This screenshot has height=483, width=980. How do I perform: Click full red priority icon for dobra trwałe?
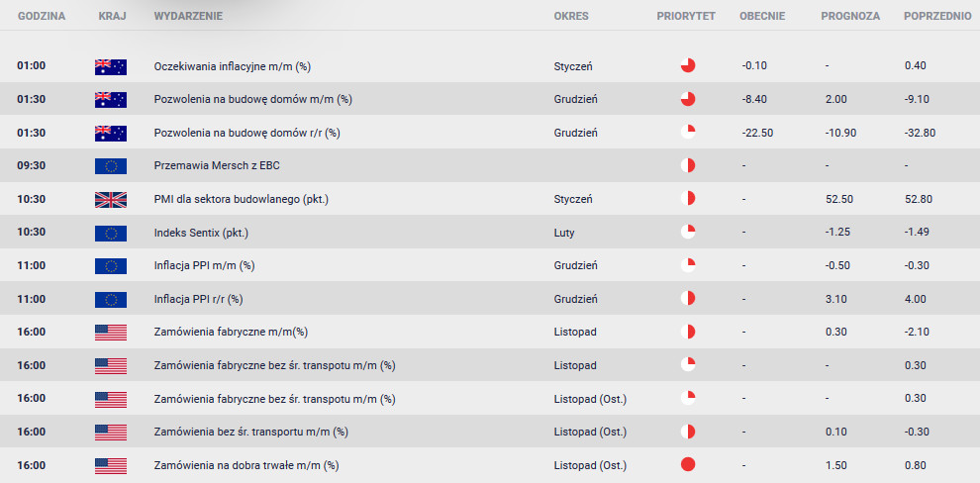[688, 464]
